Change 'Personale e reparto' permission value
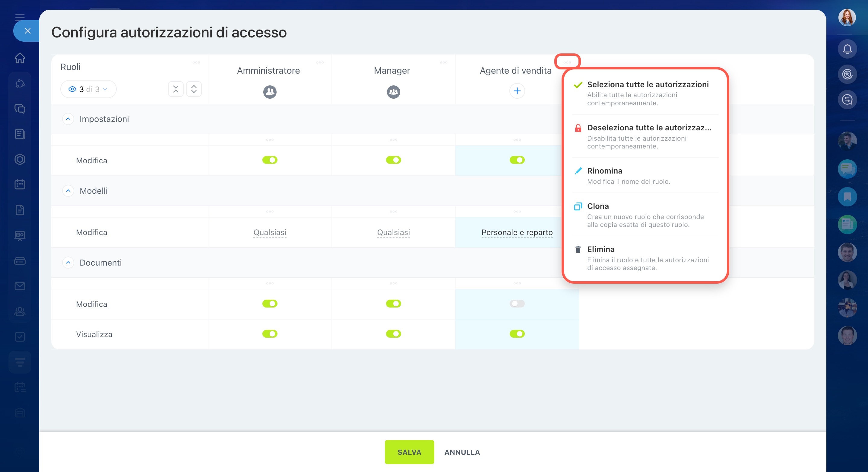 (x=517, y=233)
